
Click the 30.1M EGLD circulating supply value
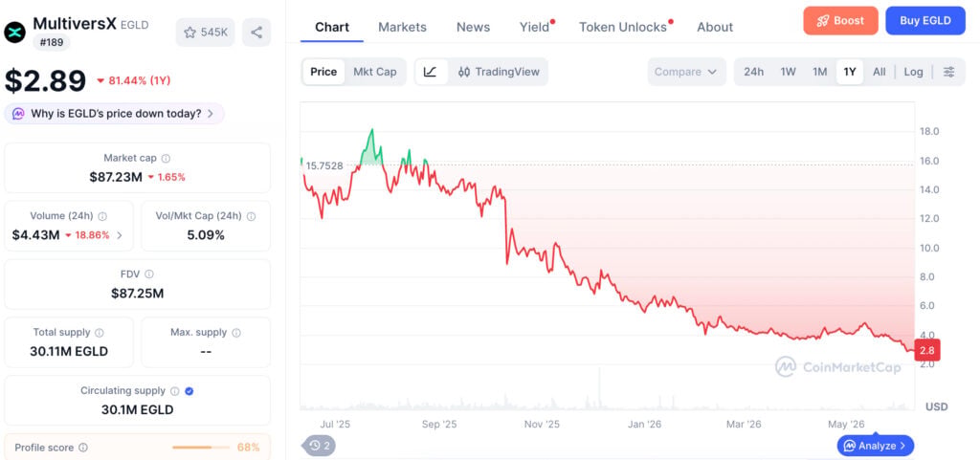tap(138, 410)
